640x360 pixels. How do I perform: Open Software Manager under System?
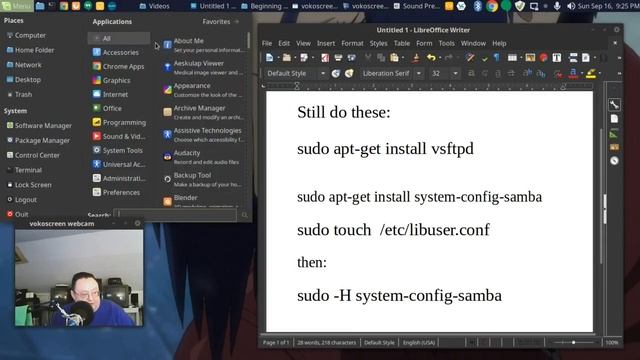pyautogui.click(x=39, y=126)
